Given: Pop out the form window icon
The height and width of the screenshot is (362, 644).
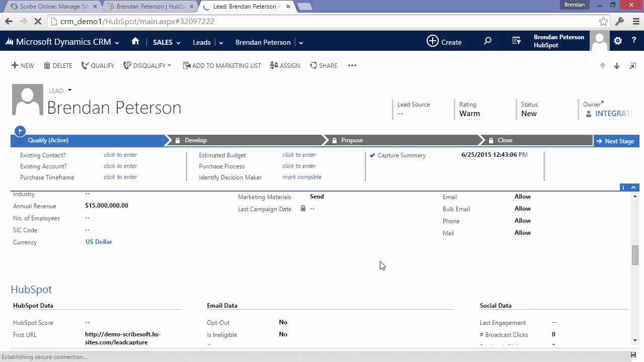Looking at the screenshot, I should [x=632, y=66].
